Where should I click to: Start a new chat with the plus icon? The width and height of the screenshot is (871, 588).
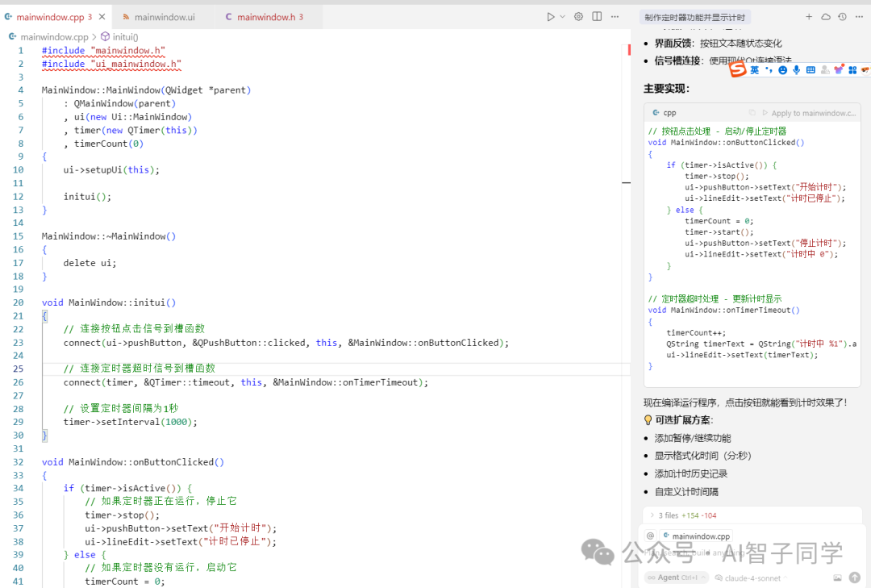pyautogui.click(x=809, y=17)
